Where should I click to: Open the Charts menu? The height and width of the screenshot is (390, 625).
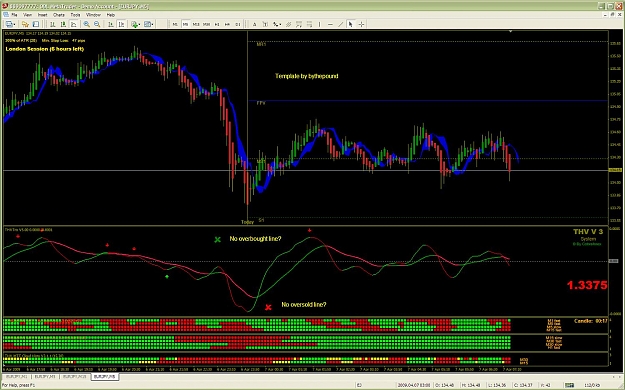coord(59,15)
